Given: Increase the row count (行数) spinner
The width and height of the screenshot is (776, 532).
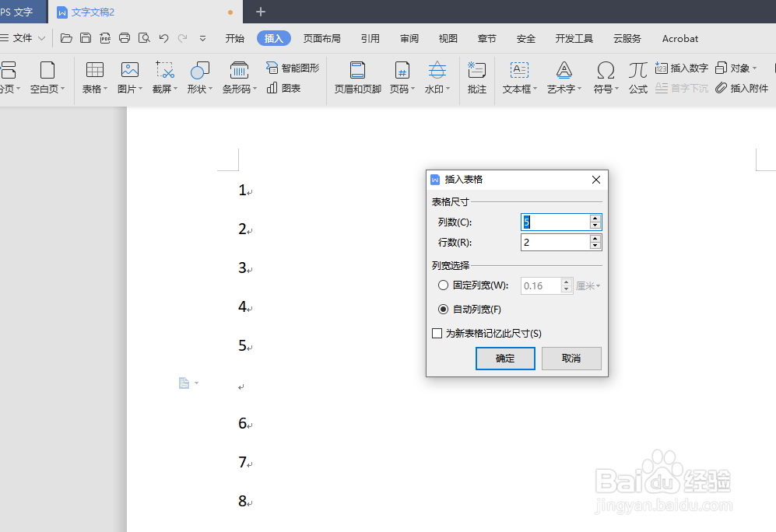Looking at the screenshot, I should pos(595,239).
